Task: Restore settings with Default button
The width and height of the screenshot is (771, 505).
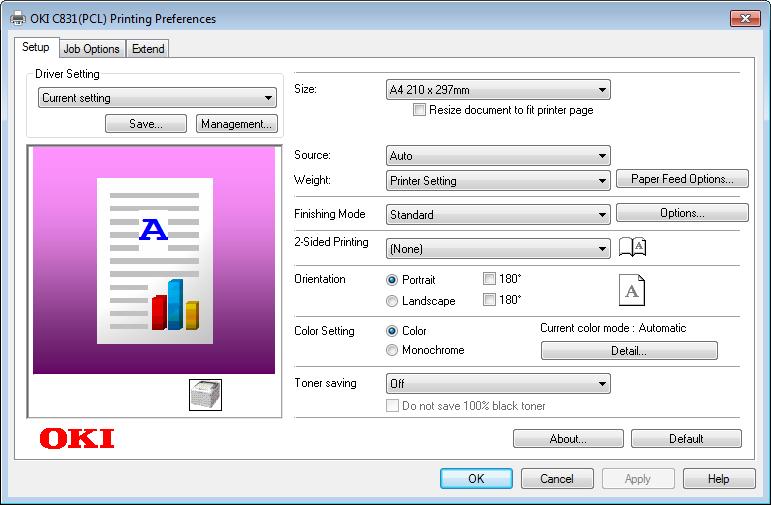Action: coord(686,439)
